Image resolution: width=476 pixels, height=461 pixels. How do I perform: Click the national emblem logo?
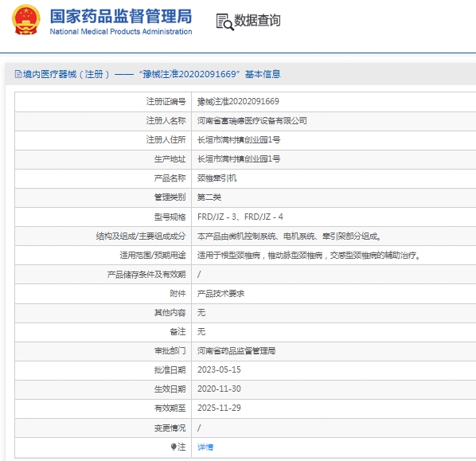click(26, 20)
